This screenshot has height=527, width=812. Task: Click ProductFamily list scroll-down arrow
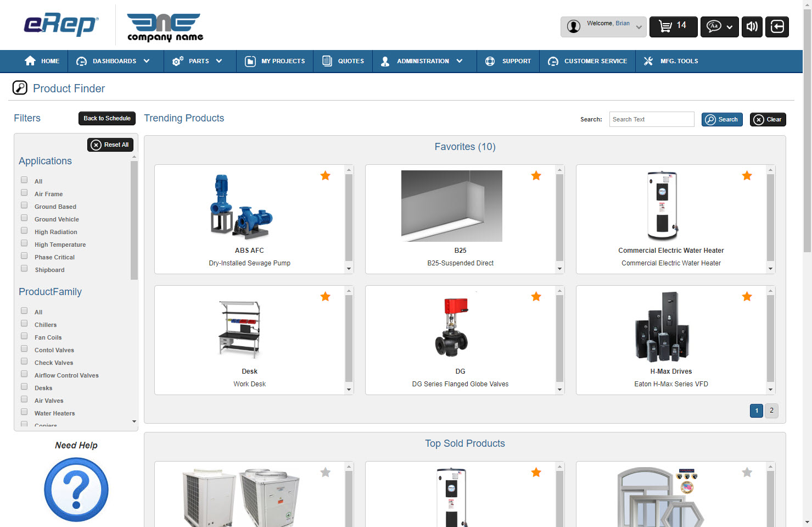[134, 421]
